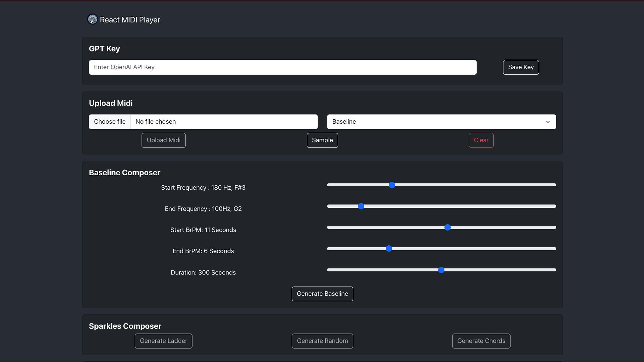Load the Sample MIDI
This screenshot has width=644, height=362.
coord(322,140)
